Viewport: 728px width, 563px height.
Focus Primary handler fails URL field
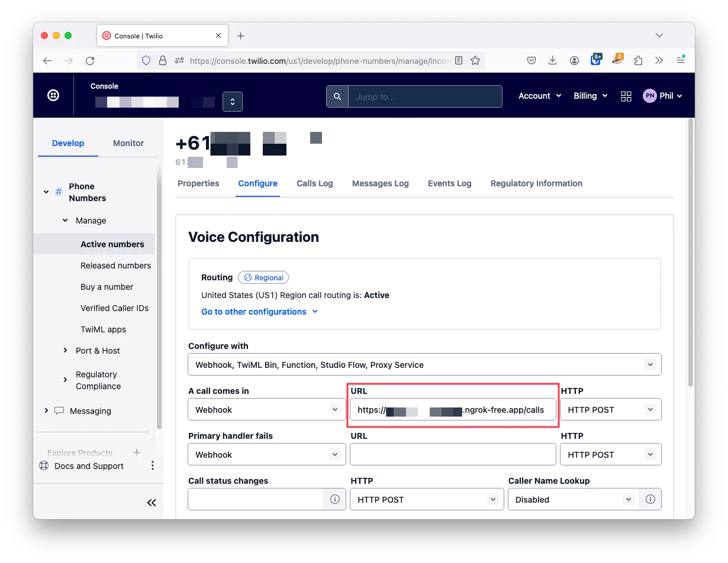[x=453, y=454]
